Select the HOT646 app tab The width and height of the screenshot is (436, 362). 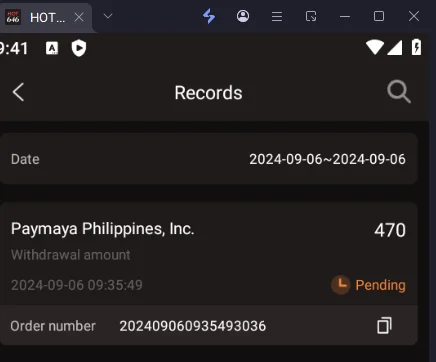coord(46,17)
